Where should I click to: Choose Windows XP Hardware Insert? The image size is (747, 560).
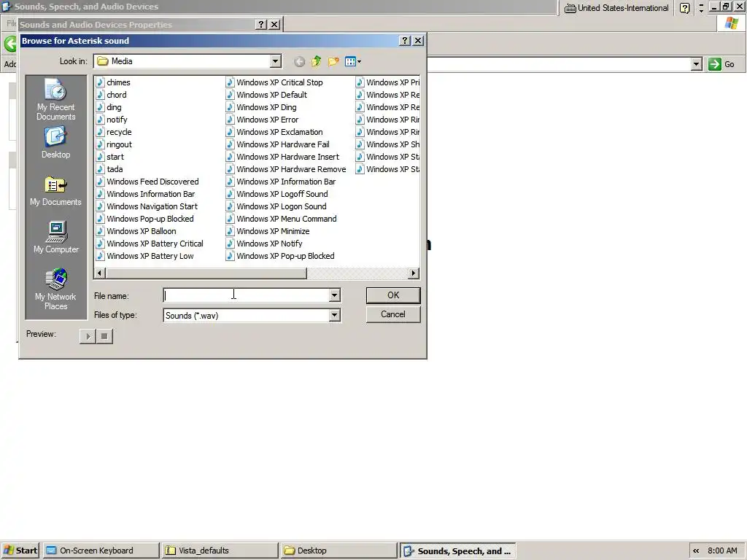pyautogui.click(x=282, y=157)
